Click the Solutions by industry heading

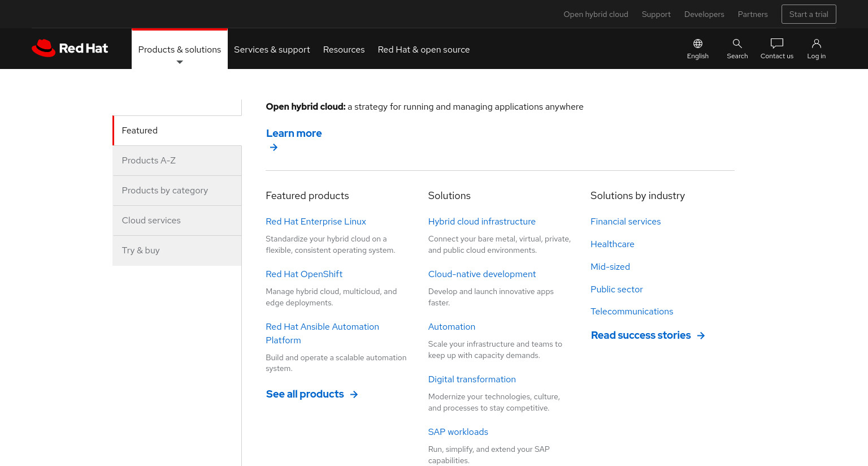[637, 196]
